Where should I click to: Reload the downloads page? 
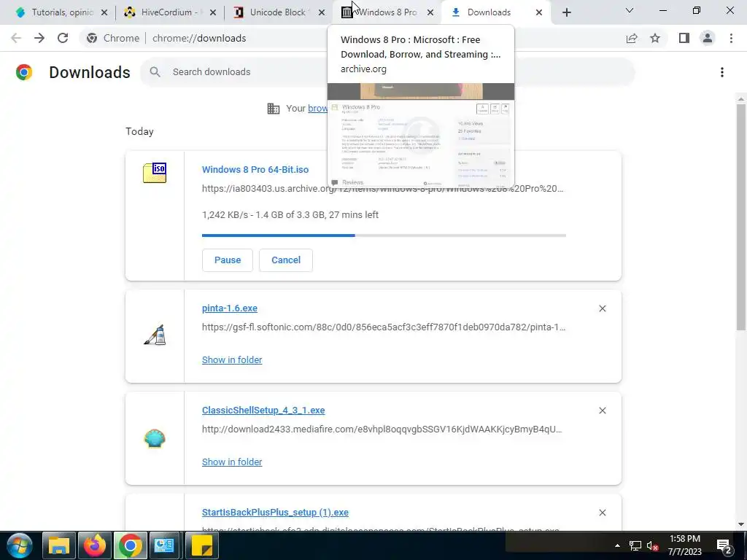click(x=63, y=38)
